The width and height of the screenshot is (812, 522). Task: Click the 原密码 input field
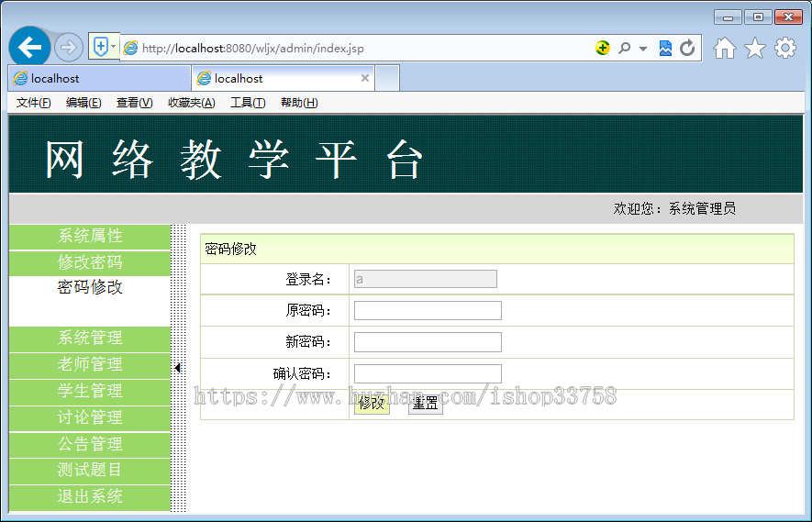pyautogui.click(x=428, y=311)
